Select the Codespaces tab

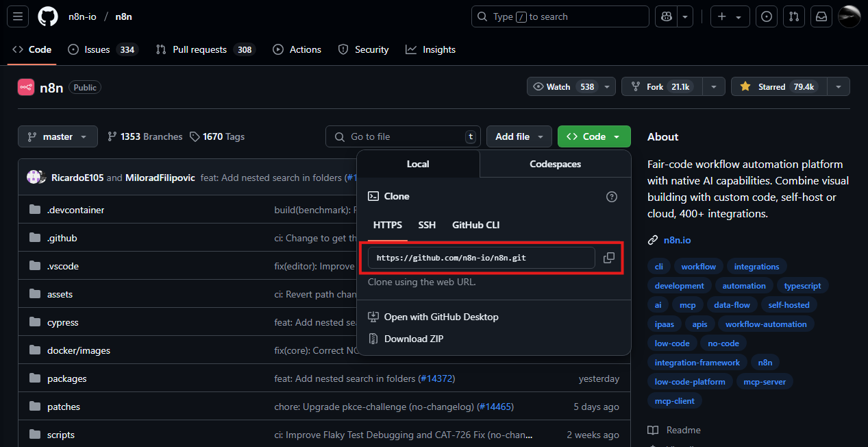pos(556,164)
